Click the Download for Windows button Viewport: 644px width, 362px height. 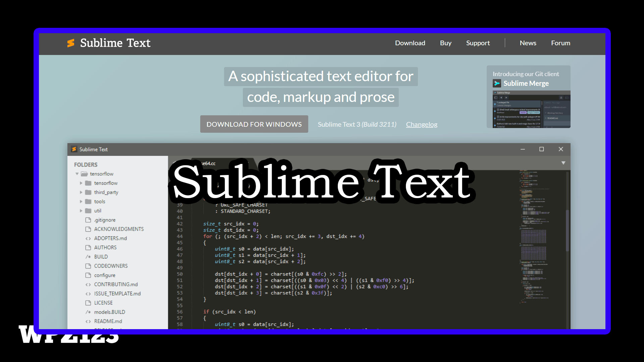pos(254,124)
